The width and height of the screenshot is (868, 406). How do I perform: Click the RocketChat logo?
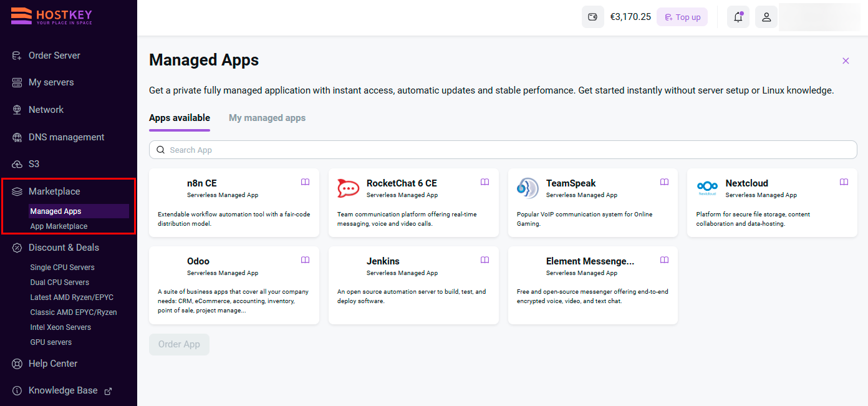point(349,188)
